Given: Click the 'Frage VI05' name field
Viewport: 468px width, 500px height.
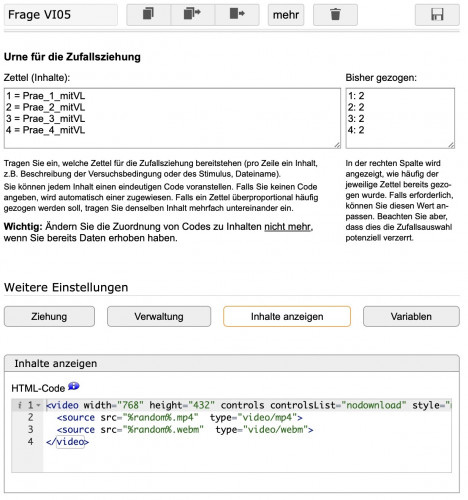Looking at the screenshot, I should (61, 15).
